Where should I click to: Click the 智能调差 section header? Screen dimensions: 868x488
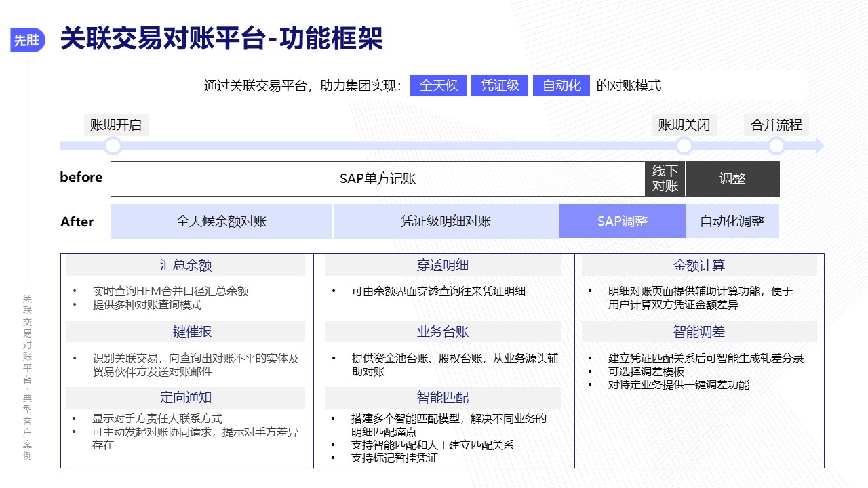pyautogui.click(x=699, y=331)
